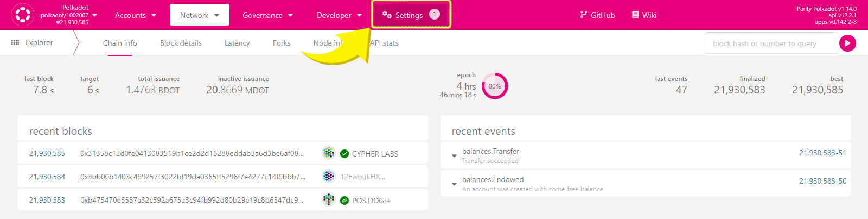Click the identicon beside POS.DOG
Screen dimensions: 868x219
pos(329,199)
